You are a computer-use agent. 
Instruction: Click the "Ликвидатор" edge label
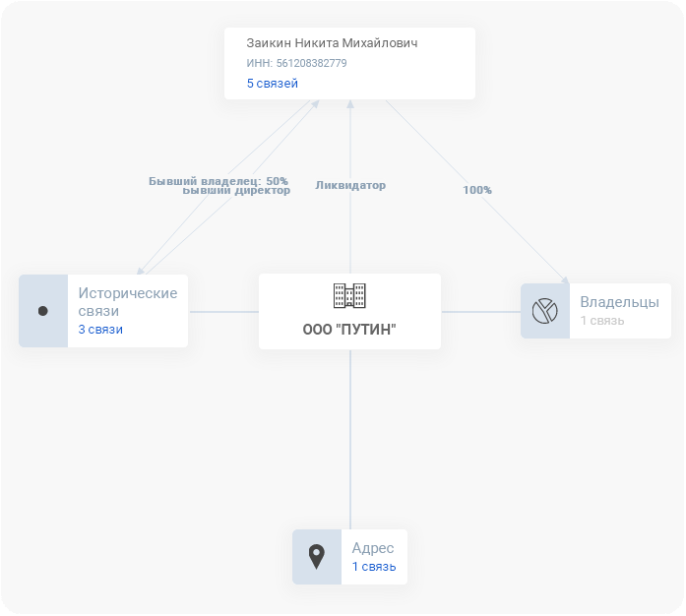tap(350, 185)
